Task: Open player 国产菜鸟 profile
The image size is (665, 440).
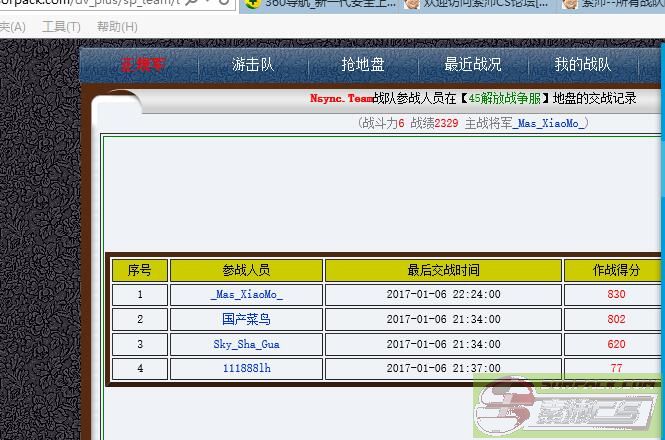Action: coord(246,320)
